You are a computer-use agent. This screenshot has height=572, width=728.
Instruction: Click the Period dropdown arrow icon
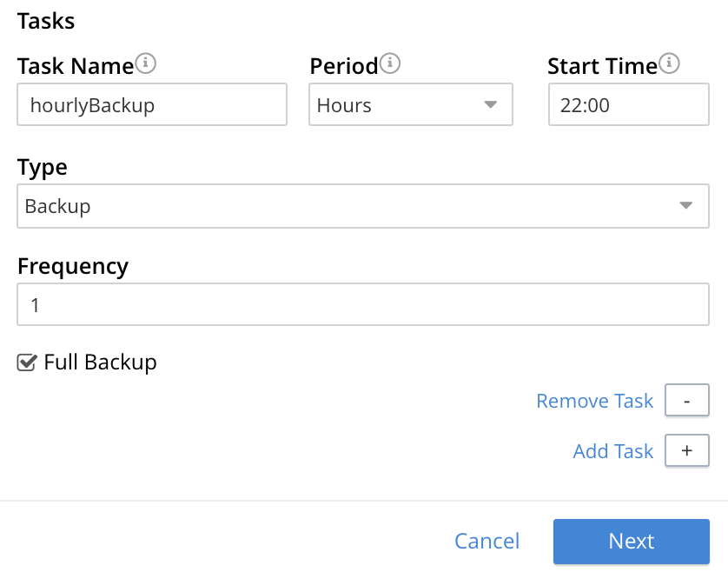coord(493,103)
